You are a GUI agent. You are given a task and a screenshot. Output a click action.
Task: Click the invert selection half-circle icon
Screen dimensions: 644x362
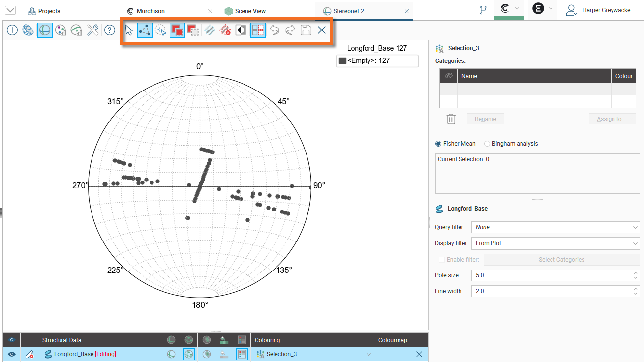(x=241, y=30)
